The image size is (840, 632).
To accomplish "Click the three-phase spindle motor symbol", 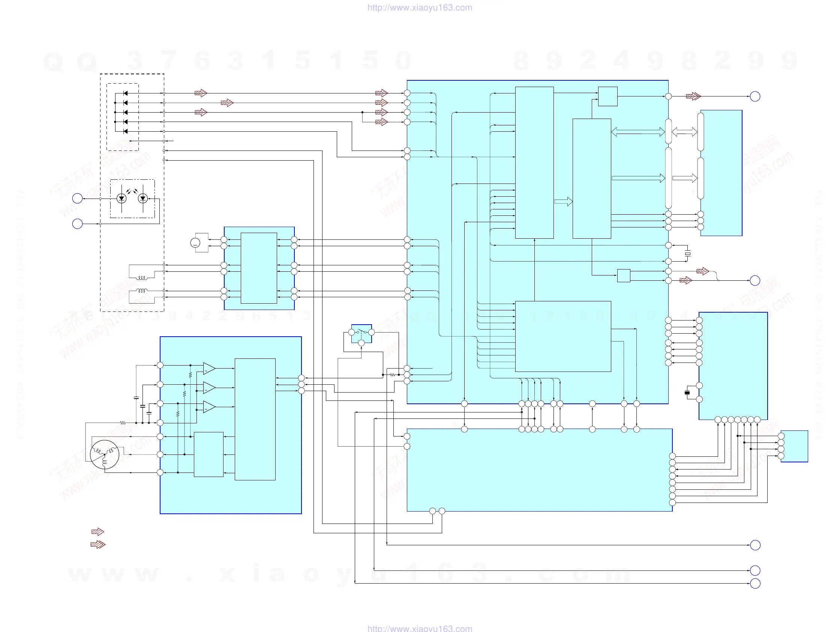I will (104, 454).
